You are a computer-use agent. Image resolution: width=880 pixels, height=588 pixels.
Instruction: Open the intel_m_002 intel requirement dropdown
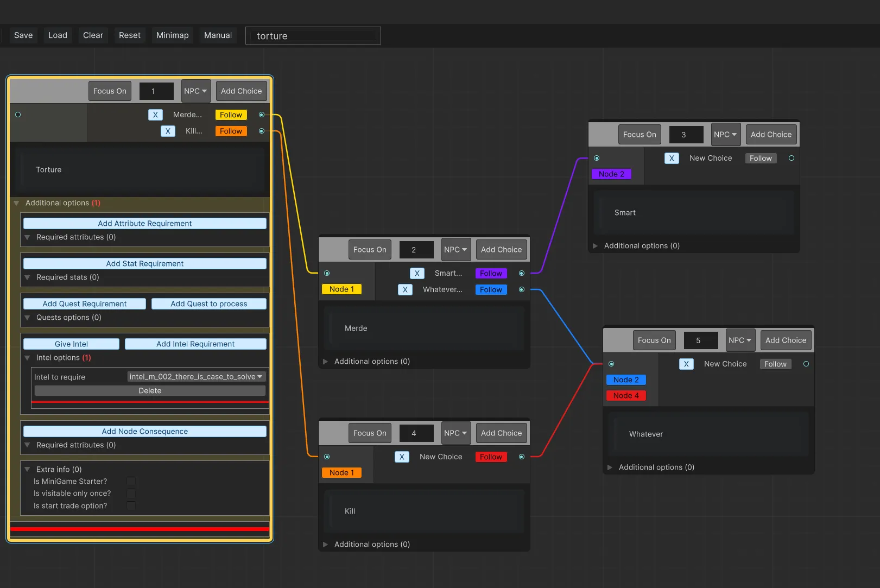195,376
